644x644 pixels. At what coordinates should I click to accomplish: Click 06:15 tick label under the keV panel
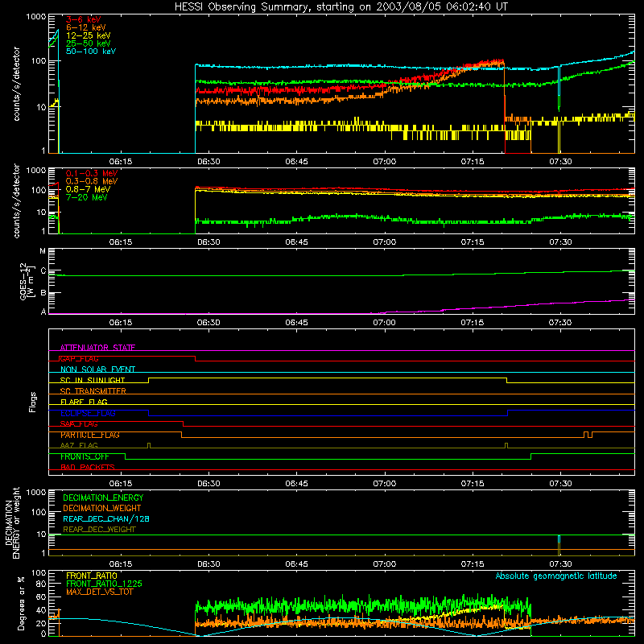click(x=121, y=162)
